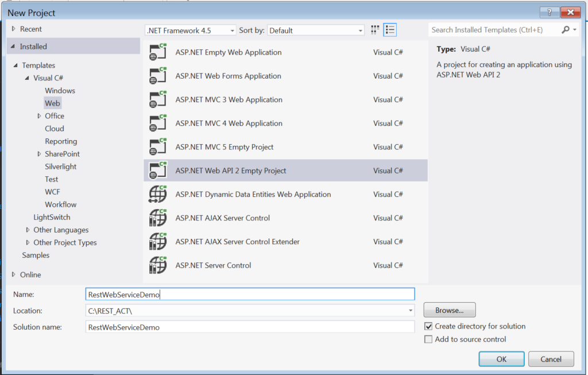This screenshot has width=588, height=375.
Task: Collapse the Visual C# tree node
Action: pyautogui.click(x=27, y=78)
